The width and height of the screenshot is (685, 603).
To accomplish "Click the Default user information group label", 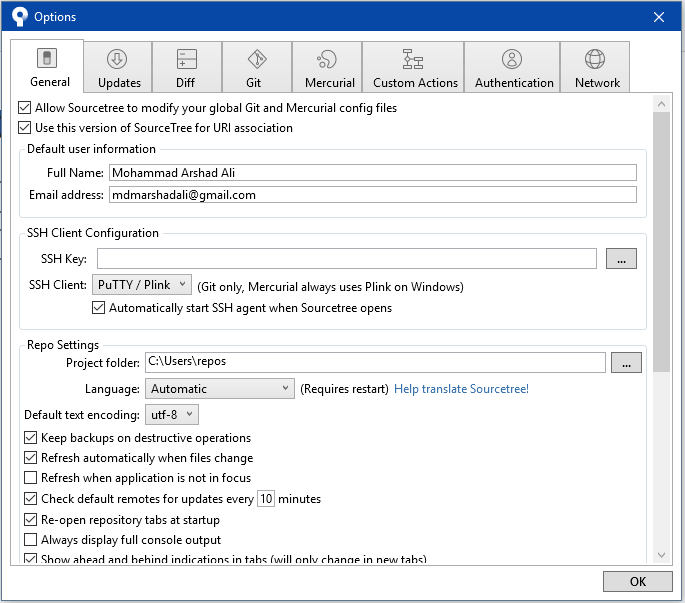I will tap(91, 149).
